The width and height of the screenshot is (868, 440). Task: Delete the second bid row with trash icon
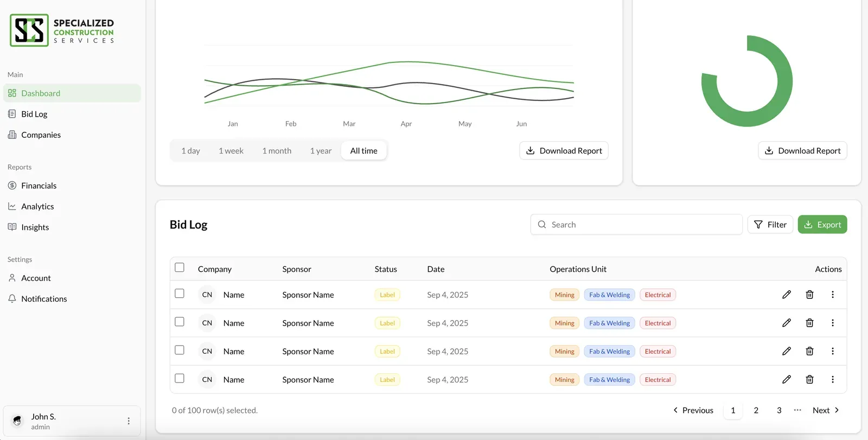(x=809, y=323)
